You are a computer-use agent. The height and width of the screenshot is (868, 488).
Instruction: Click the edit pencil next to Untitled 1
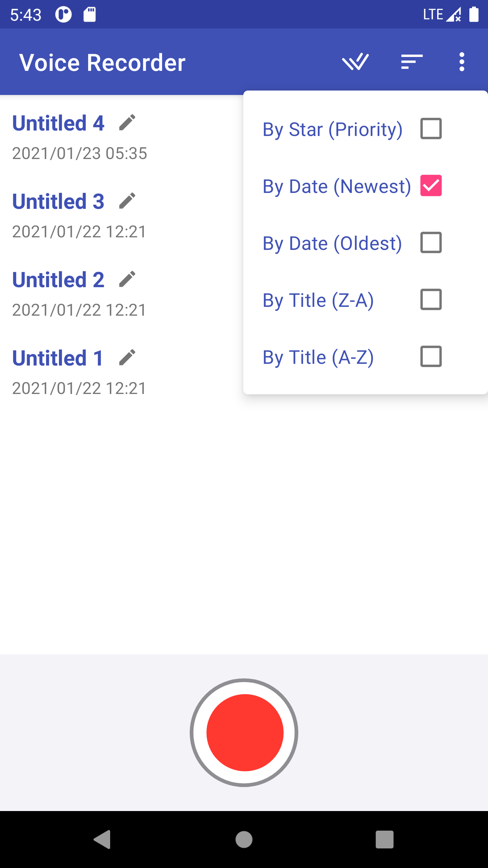pyautogui.click(x=127, y=357)
